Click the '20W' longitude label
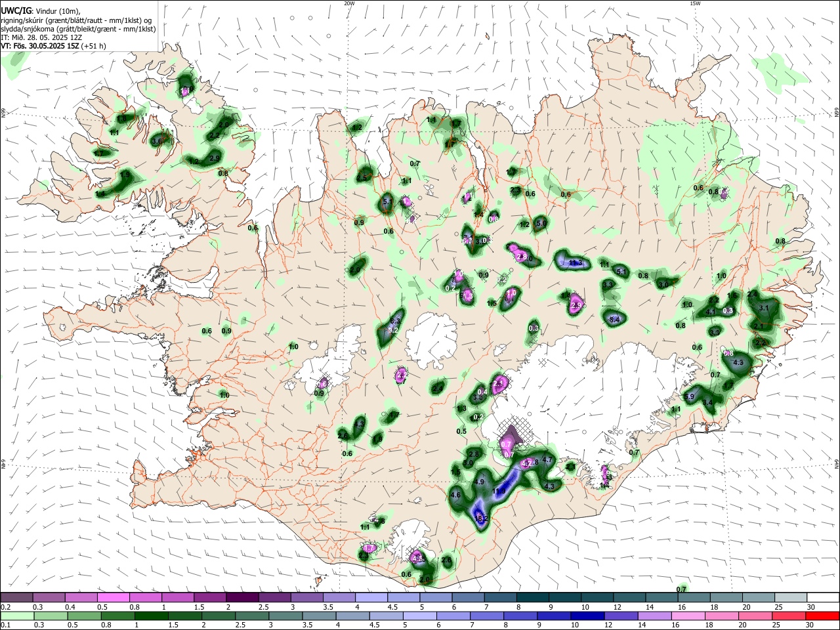The height and width of the screenshot is (630, 840). tap(349, 3)
